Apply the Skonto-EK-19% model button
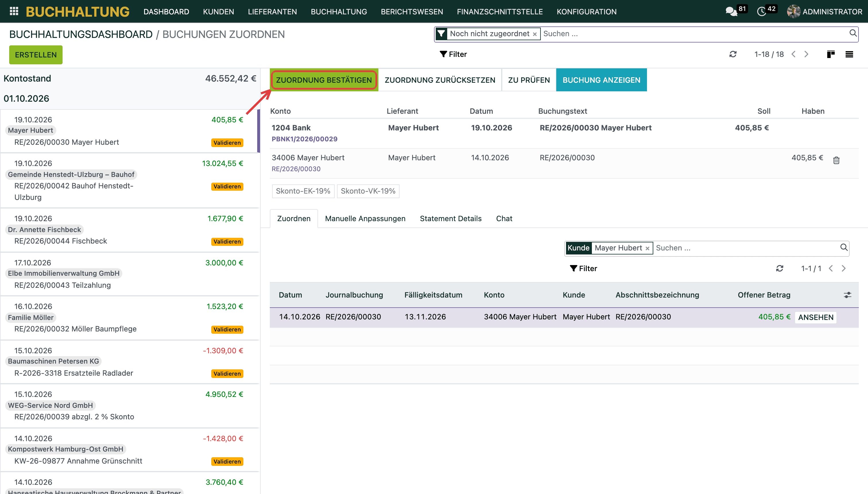The image size is (868, 494). [x=303, y=191]
